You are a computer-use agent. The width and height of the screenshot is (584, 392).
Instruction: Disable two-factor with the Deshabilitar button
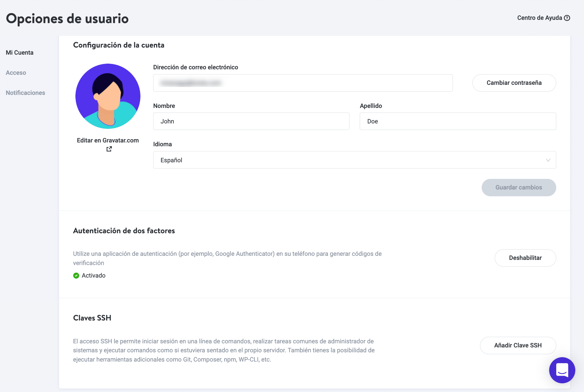coord(525,258)
